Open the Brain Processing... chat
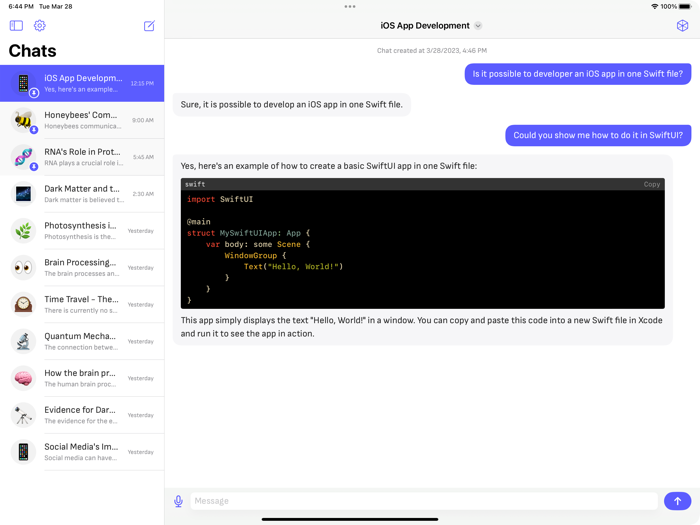 tap(82, 267)
